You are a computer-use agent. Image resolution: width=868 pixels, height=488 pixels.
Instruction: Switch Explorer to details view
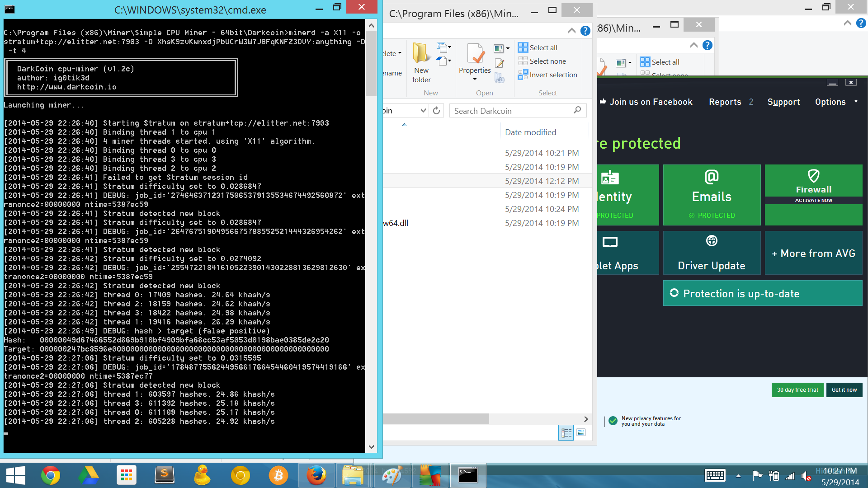tap(566, 432)
